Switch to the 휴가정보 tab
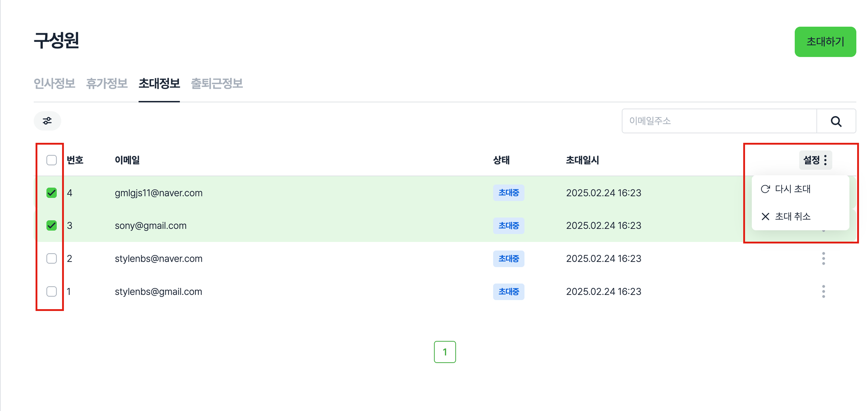The height and width of the screenshot is (411, 868). 106,83
